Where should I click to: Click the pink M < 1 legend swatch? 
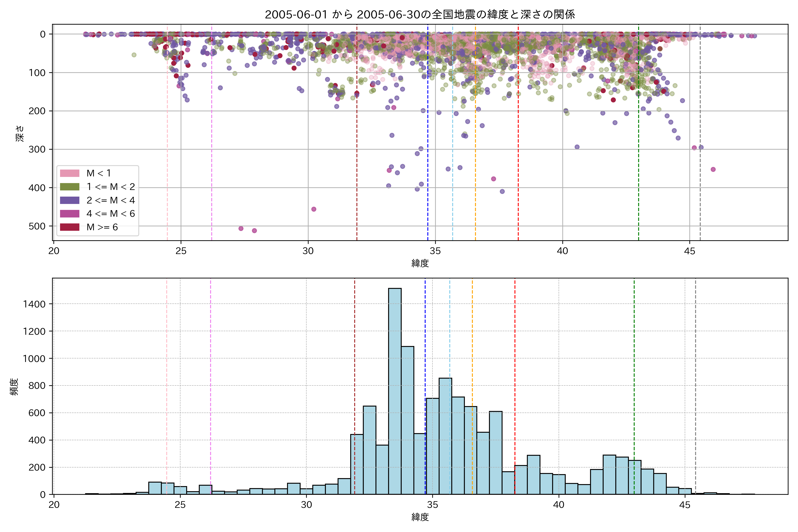click(x=70, y=173)
